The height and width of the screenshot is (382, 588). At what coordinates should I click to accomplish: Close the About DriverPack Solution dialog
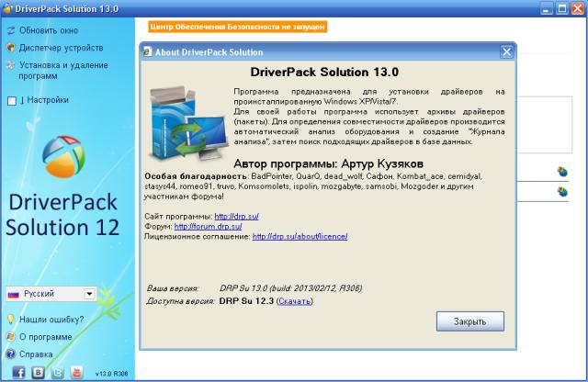506,52
